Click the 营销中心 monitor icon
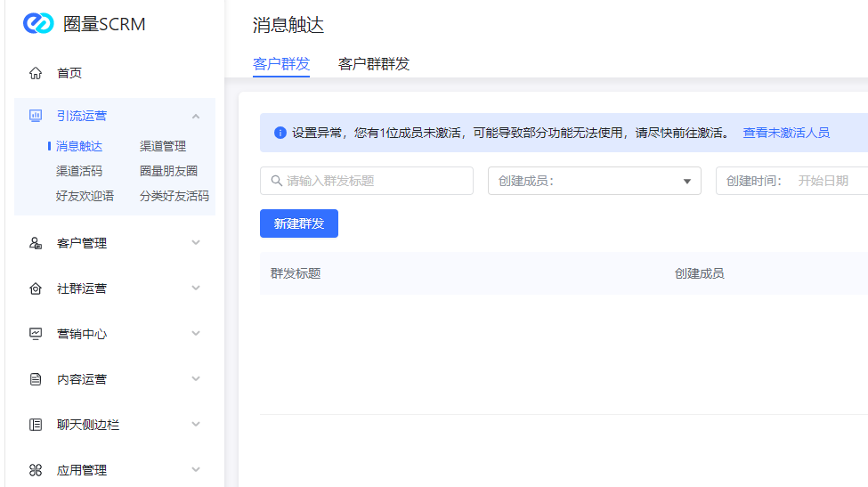 click(x=36, y=334)
